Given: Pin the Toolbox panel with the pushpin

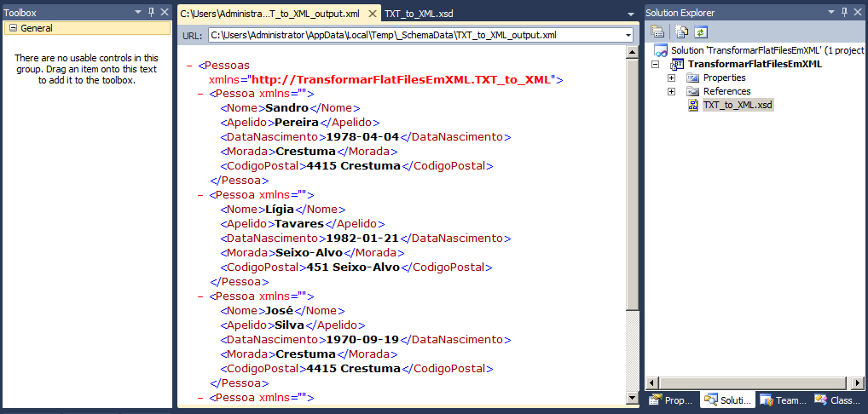Looking at the screenshot, I should click(152, 12).
